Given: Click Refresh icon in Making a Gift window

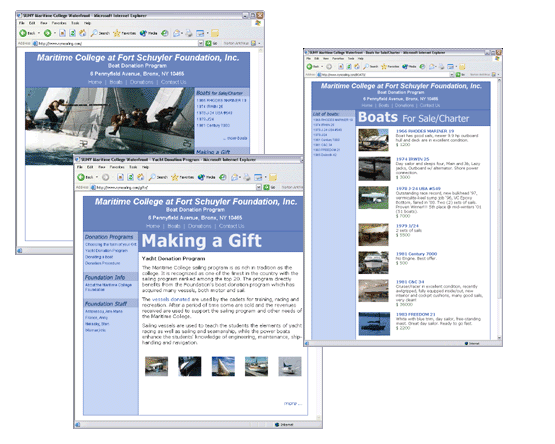Looking at the screenshot, I should coord(130,177).
